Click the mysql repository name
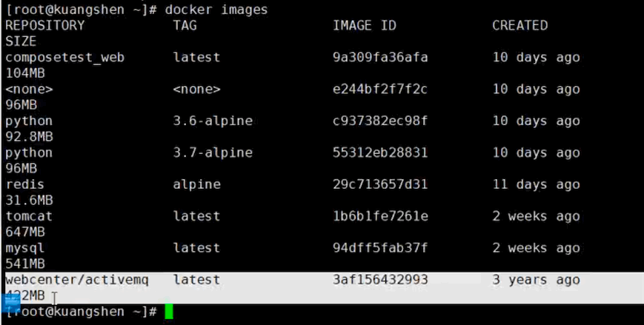 point(24,249)
